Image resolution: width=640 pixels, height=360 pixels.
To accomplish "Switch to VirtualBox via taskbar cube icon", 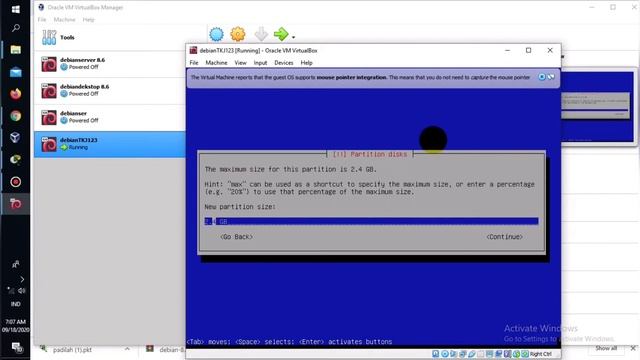I will [x=16, y=138].
